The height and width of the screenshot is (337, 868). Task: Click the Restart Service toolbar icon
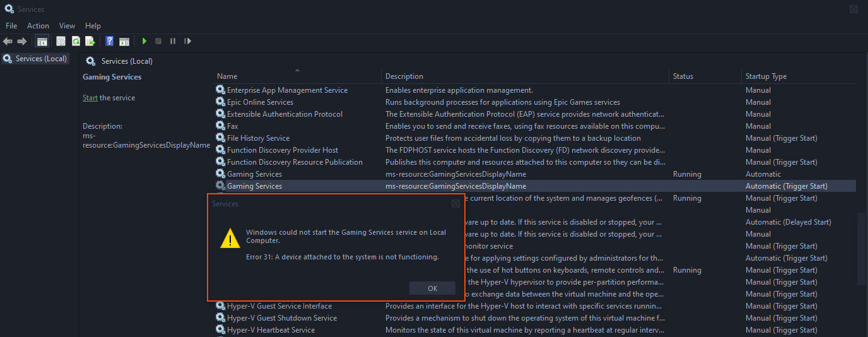click(x=187, y=41)
